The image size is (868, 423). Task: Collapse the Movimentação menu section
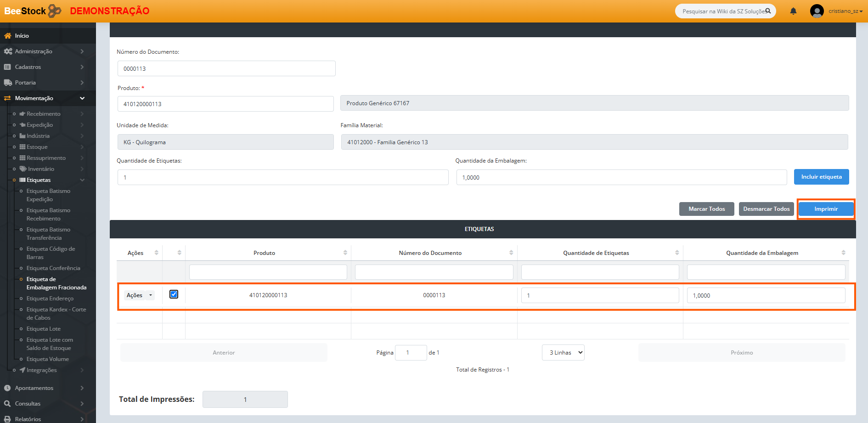click(x=82, y=98)
